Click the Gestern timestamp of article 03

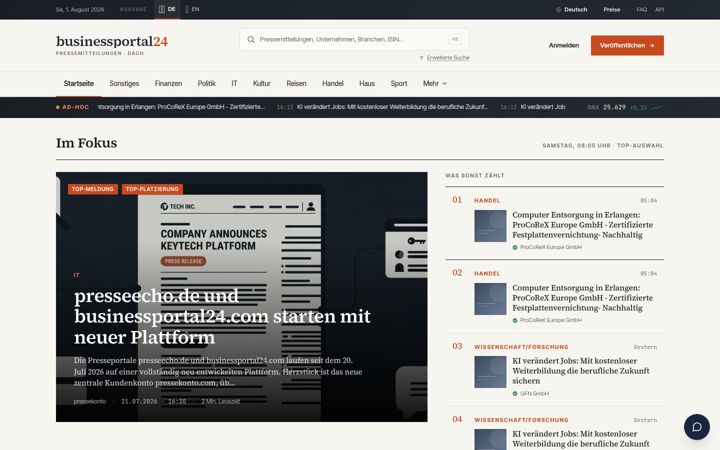(x=645, y=347)
